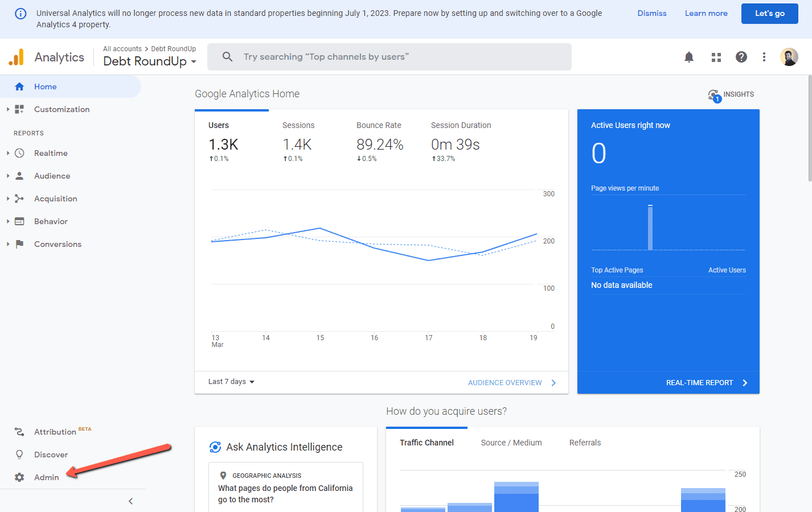Click the Admin gear icon
The width and height of the screenshot is (812, 512).
[x=19, y=477]
